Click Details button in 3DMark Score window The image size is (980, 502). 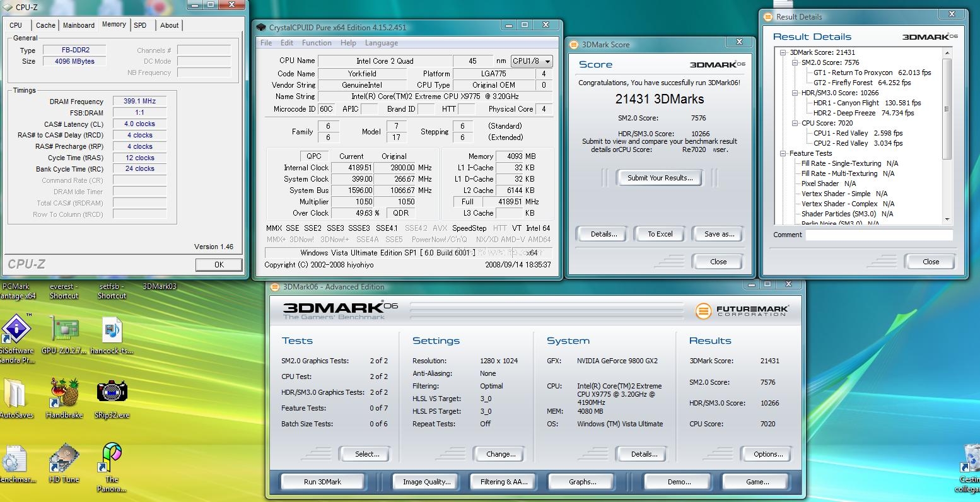604,234
